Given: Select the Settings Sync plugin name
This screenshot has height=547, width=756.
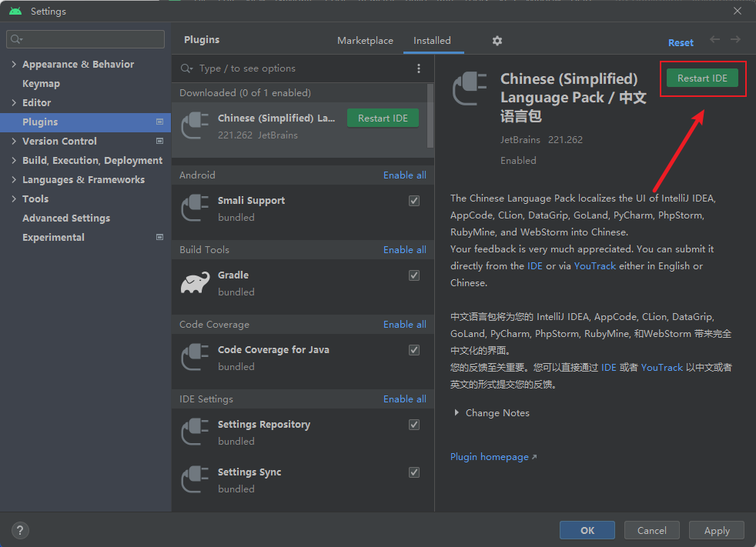Looking at the screenshot, I should coord(249,472).
